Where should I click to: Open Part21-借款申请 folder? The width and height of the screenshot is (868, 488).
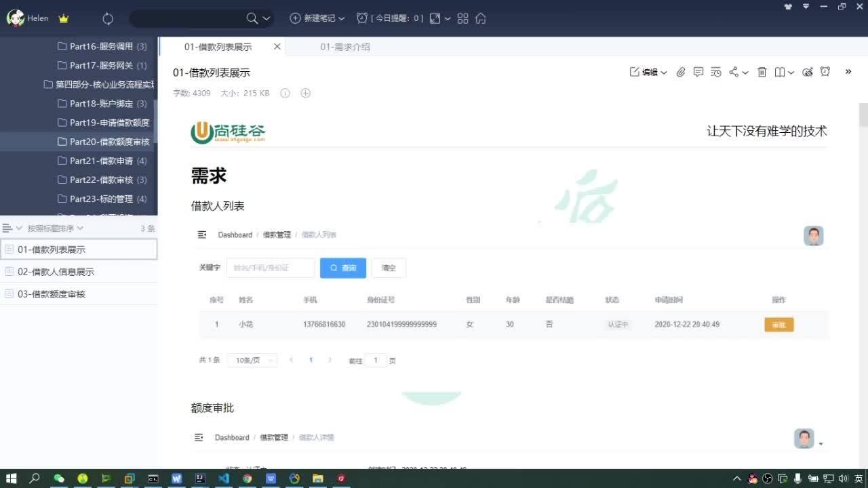(x=102, y=161)
